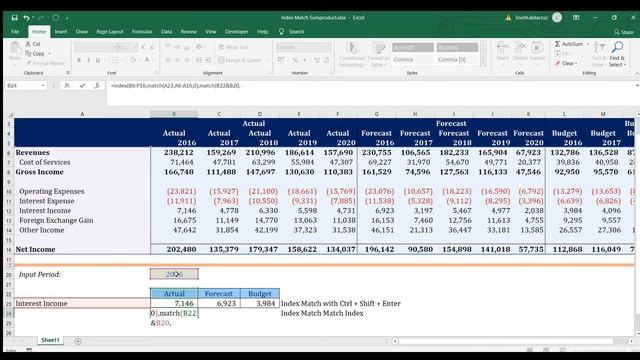
Task: Click the Format as Table icon
Action: click(x=378, y=48)
